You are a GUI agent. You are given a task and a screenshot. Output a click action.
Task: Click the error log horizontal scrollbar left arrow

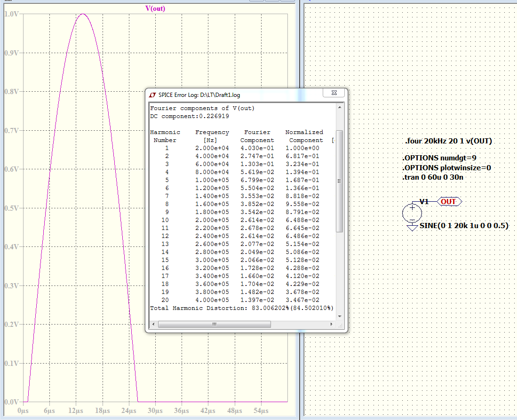coord(153,324)
